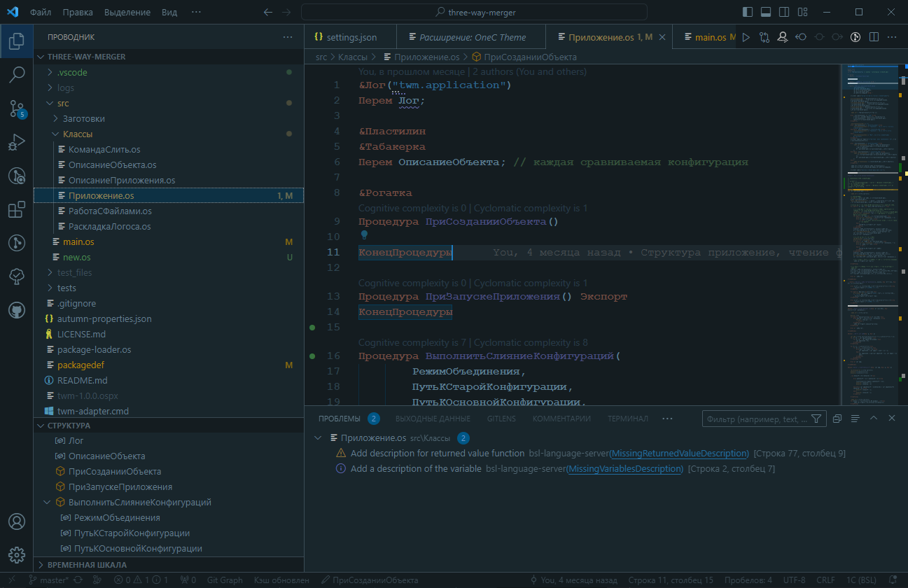
Task: Open remote window icon in status bar
Action: [x=12, y=580]
